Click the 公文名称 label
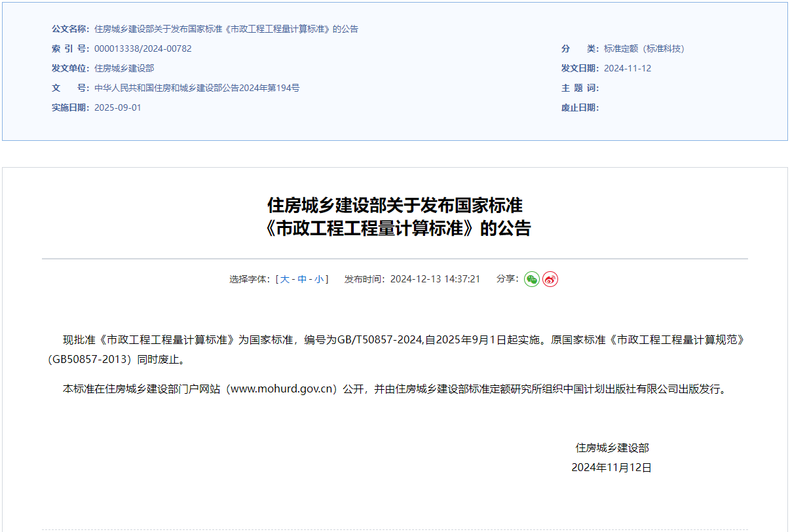This screenshot has width=790, height=532. click(x=71, y=29)
